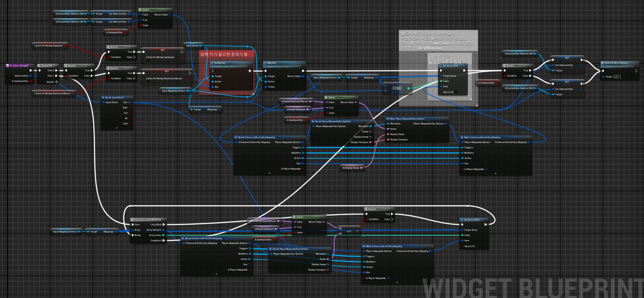Click the Alt pin on Break InputChord
This screenshot has height=298, width=644.
129,118
